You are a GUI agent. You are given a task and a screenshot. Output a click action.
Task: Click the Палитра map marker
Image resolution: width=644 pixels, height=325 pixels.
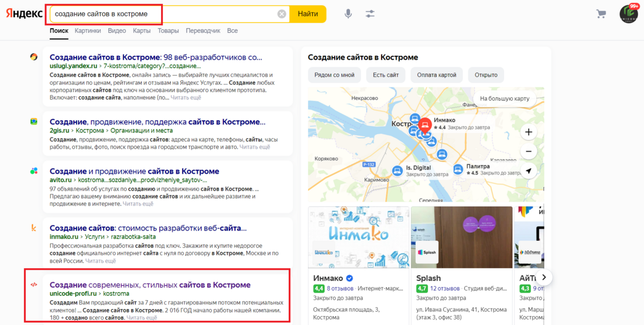458,169
